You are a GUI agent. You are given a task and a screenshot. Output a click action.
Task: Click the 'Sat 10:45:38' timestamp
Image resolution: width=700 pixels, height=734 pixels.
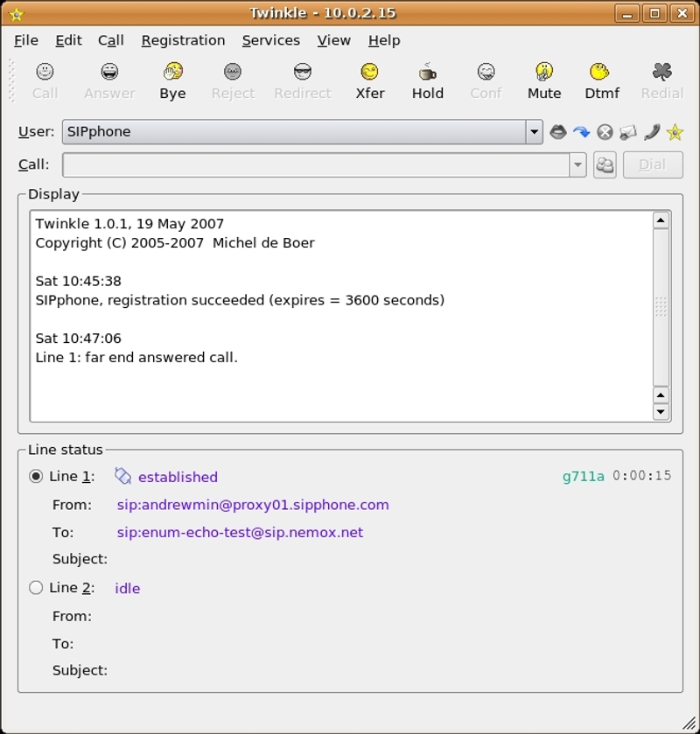pos(78,282)
